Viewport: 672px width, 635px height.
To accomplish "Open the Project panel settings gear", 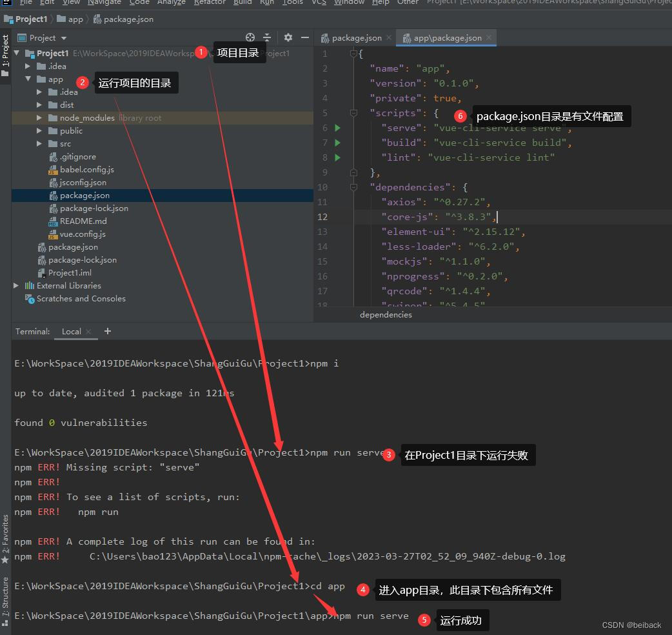I will tap(288, 37).
